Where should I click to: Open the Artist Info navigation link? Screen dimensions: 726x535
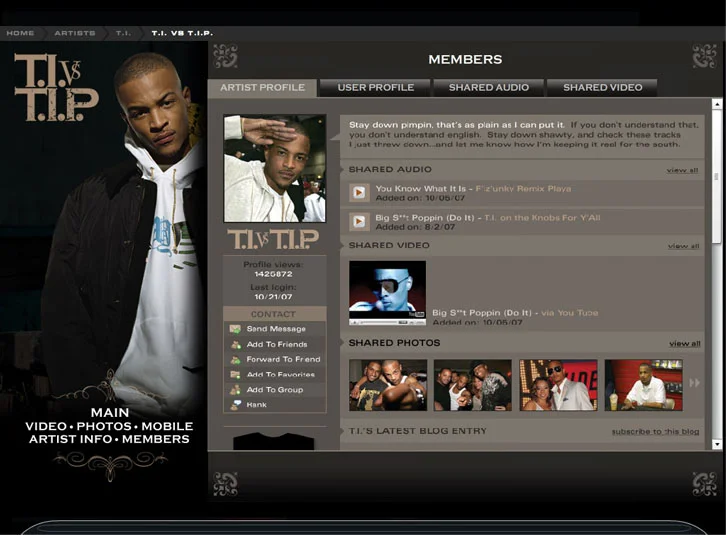(x=70, y=439)
